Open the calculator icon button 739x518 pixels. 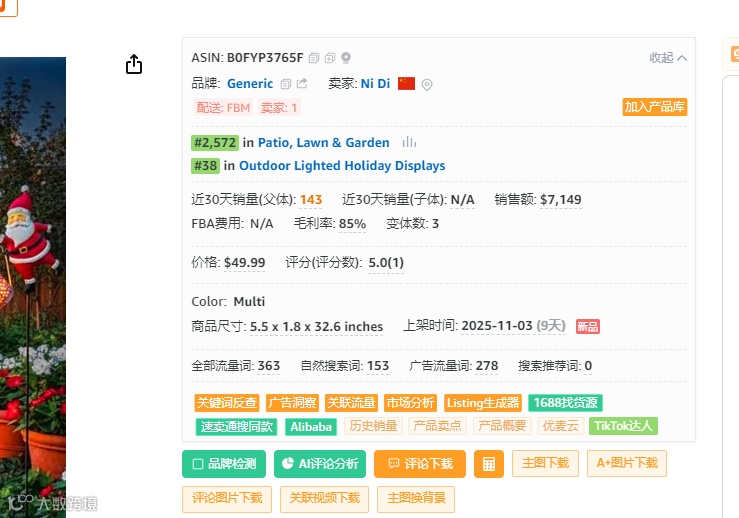489,464
